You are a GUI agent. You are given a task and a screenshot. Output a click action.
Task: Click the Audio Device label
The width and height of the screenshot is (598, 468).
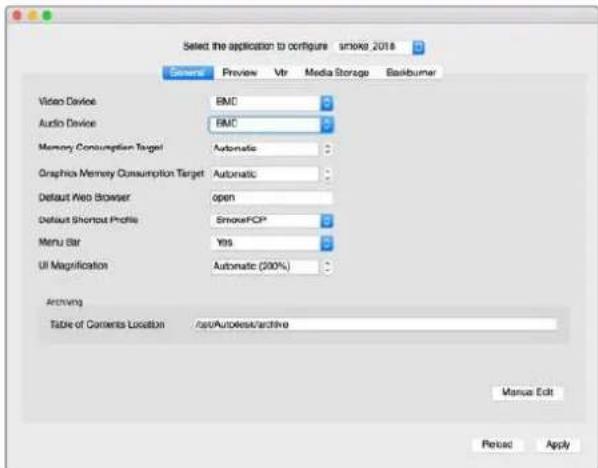(67, 123)
